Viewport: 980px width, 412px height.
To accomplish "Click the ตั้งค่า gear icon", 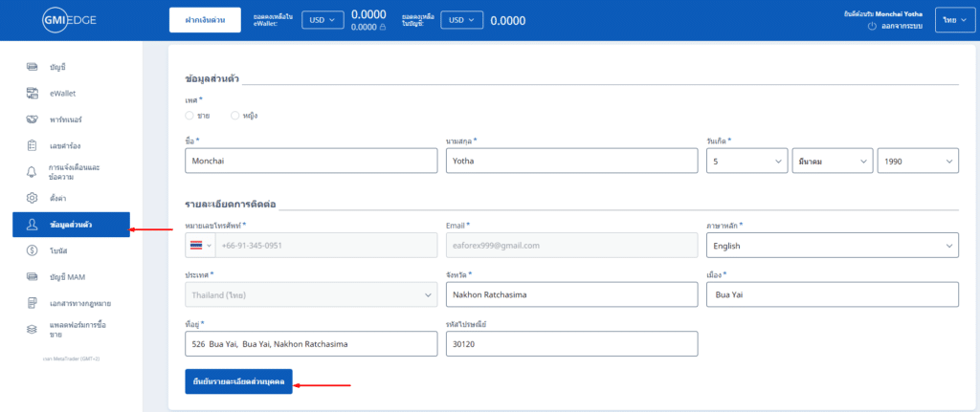I will 32,198.
